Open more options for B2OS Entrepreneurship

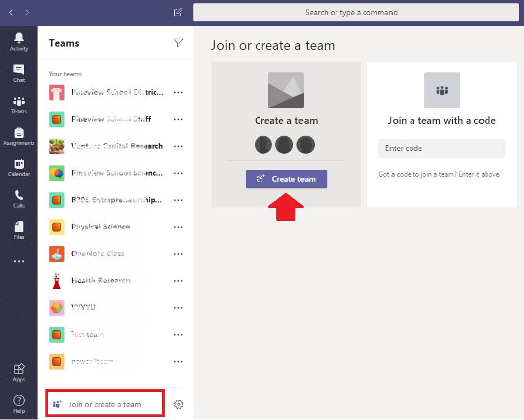[x=178, y=200]
